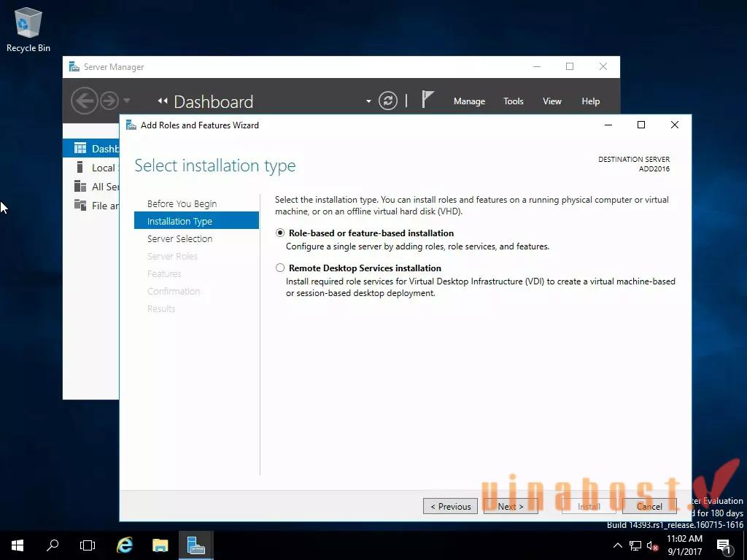Expand the back button history dropdown

coord(127,103)
